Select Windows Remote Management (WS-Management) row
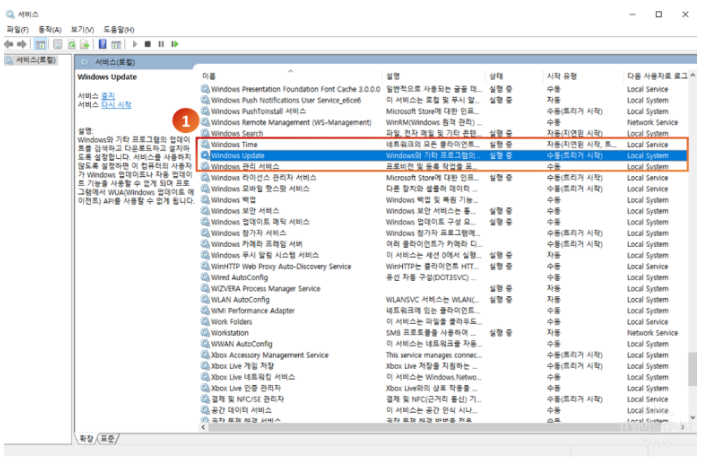 [443, 122]
